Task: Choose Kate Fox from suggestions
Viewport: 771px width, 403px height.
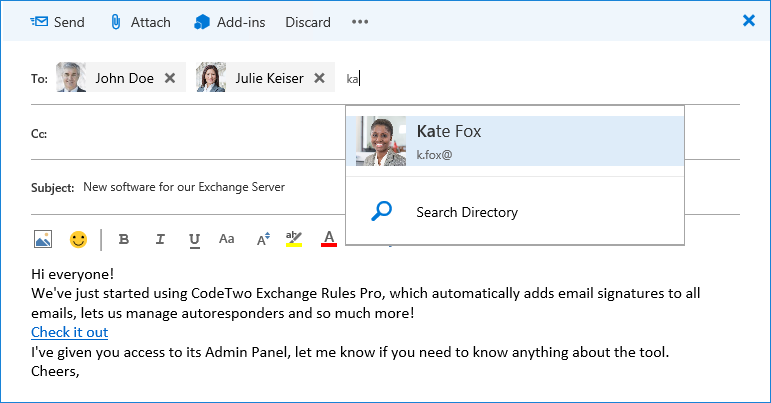Action: pyautogui.click(x=515, y=141)
